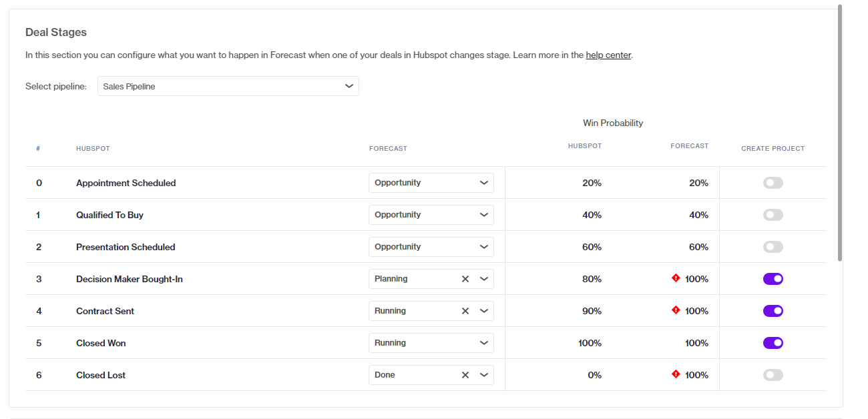Click the chevron icon on the Appointment Scheduled dropdown
868x419 pixels.
tap(483, 182)
